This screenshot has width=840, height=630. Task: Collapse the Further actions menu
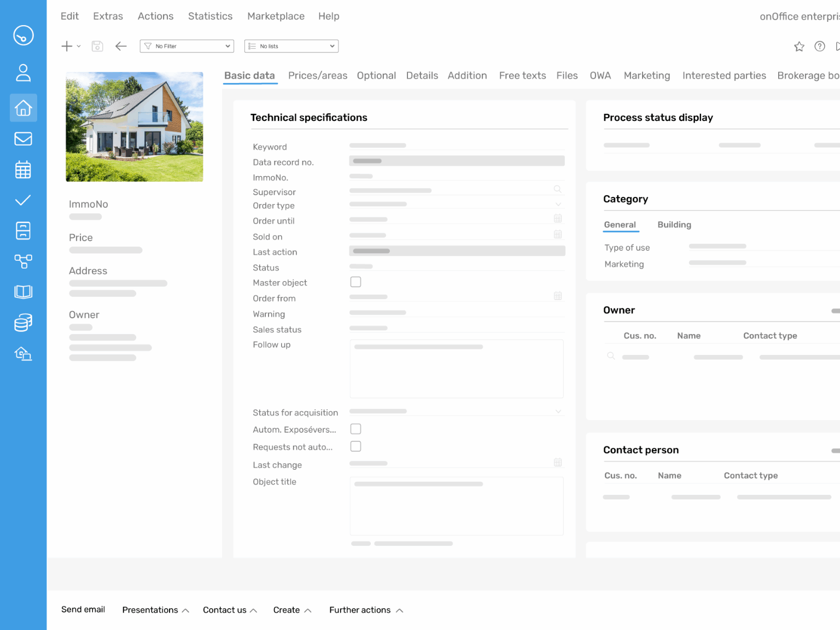[x=365, y=610]
